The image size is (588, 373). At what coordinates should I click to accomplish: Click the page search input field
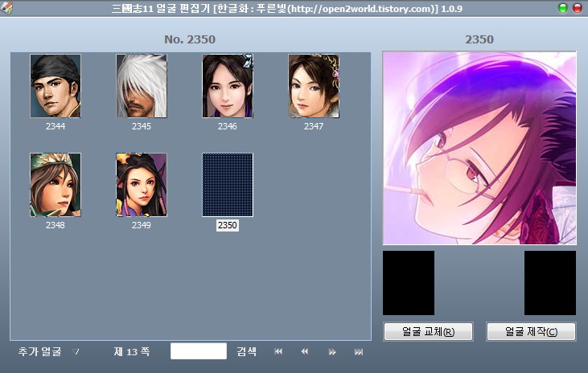(199, 351)
